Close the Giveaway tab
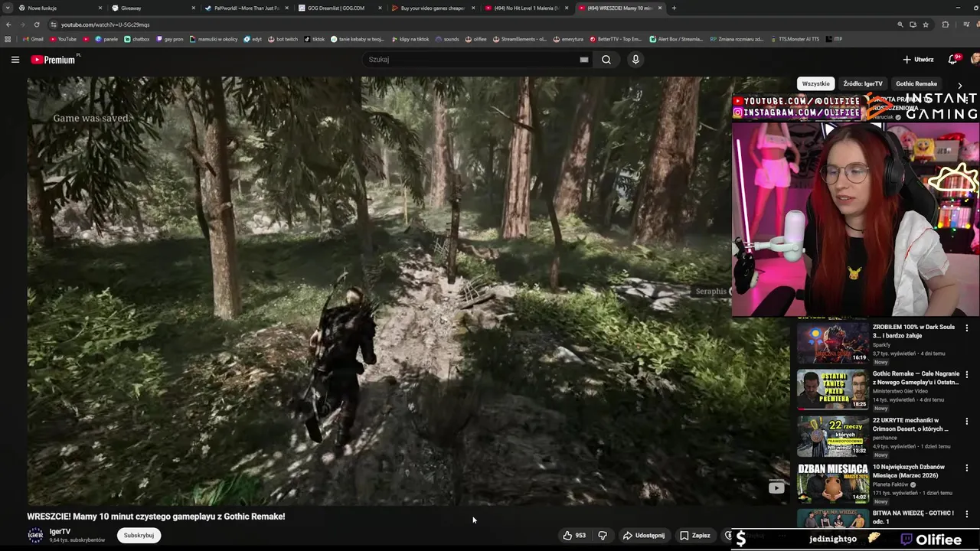 (x=194, y=8)
